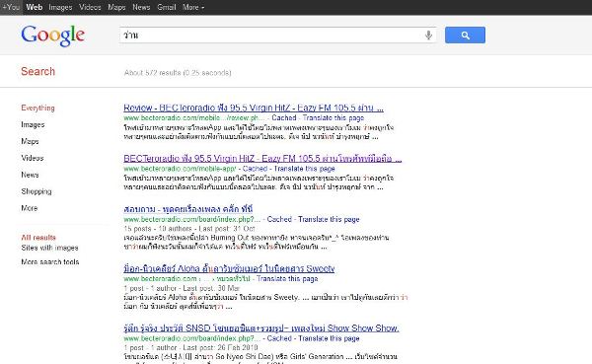Open the visited BECTeroradio mobile-app result title
Viewport: 592px width, 364px height.
coord(262,158)
